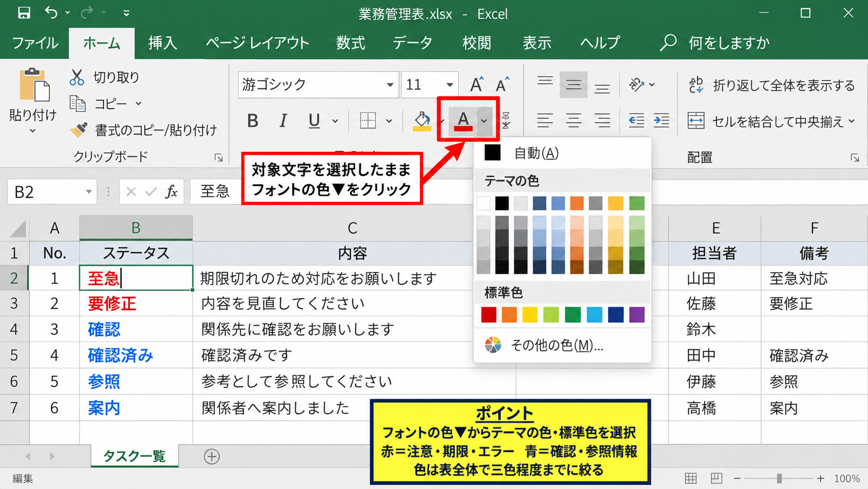
Task: Open the font name combo box 游ゴシック
Action: point(318,84)
